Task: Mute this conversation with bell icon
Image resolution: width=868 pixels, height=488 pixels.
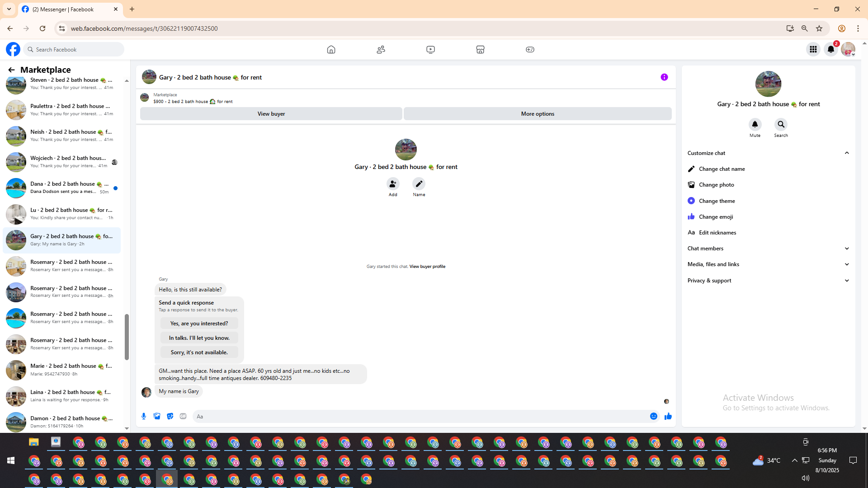Action: (x=755, y=124)
